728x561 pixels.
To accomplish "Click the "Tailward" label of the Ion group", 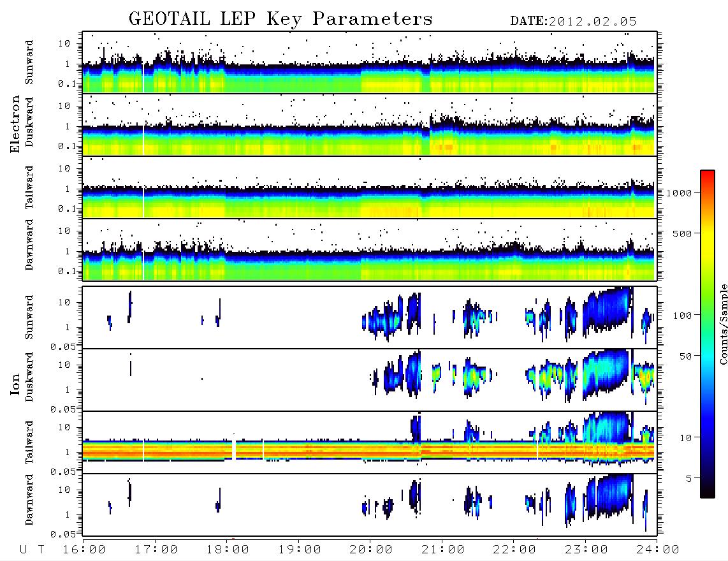I will (29, 442).
